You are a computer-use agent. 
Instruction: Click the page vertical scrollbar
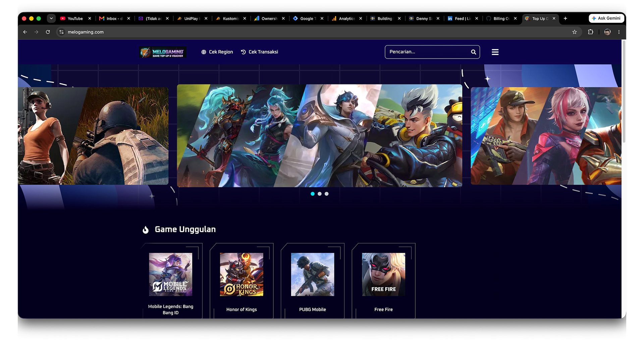[x=624, y=91]
